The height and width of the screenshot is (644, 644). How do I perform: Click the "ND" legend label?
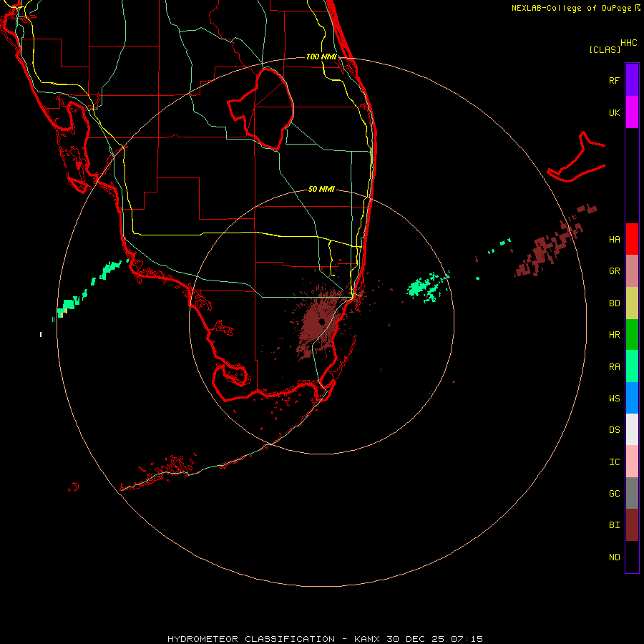614,557
